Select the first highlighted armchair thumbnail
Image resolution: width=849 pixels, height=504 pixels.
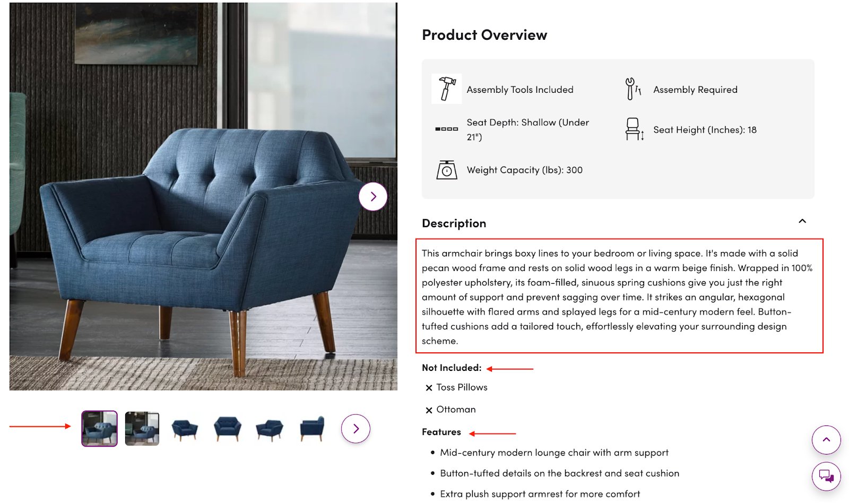click(x=99, y=429)
